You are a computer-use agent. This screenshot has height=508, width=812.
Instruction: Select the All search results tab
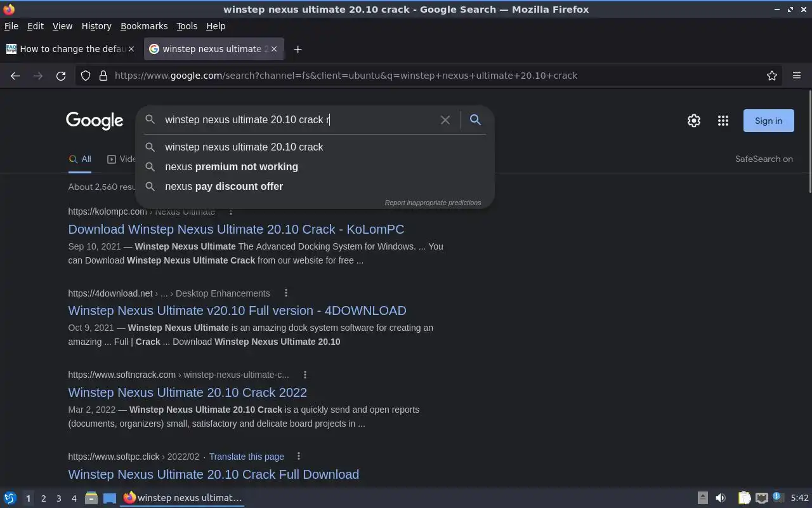[80, 159]
